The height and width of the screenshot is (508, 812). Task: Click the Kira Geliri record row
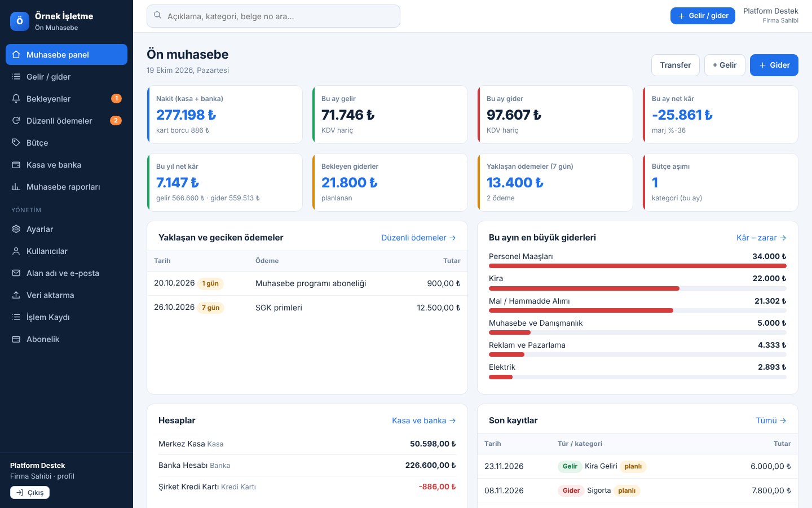[638, 466]
